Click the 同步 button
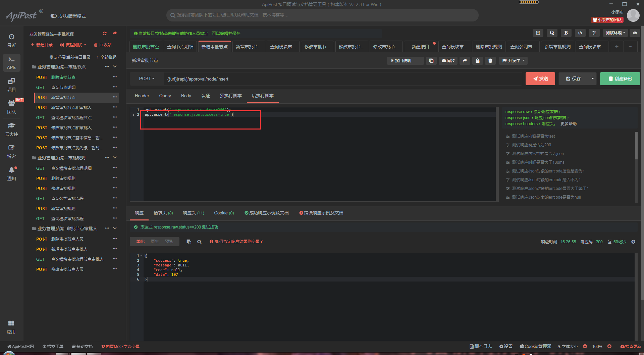The image size is (644, 355). pos(448,61)
